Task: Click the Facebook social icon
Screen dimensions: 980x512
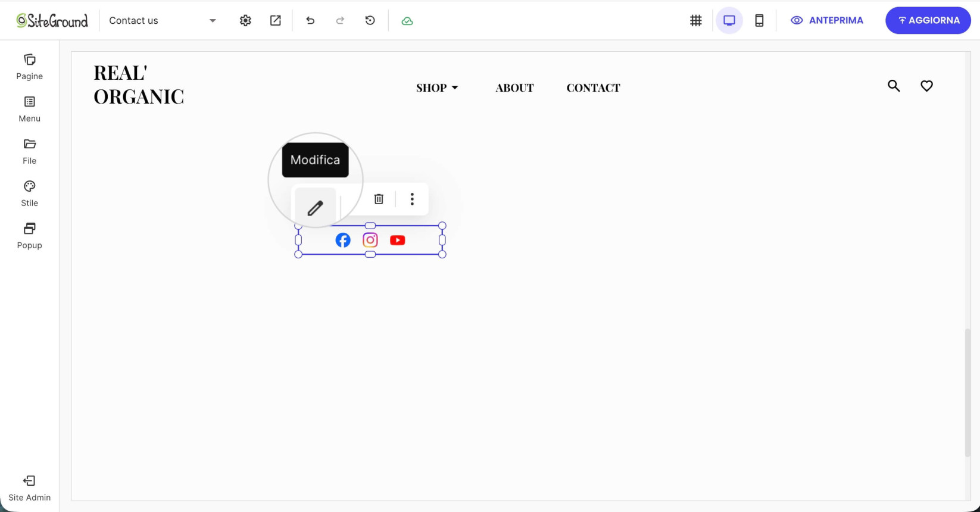Action: pyautogui.click(x=343, y=240)
